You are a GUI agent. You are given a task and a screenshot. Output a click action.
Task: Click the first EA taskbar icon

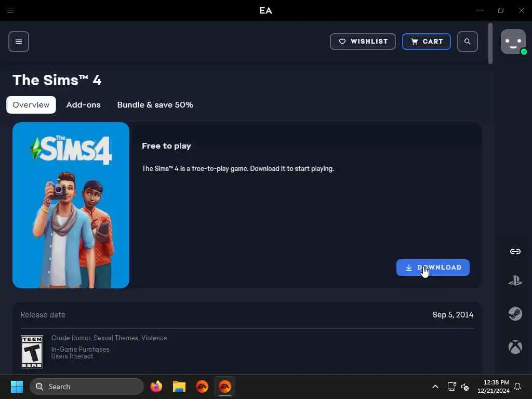coord(202,387)
